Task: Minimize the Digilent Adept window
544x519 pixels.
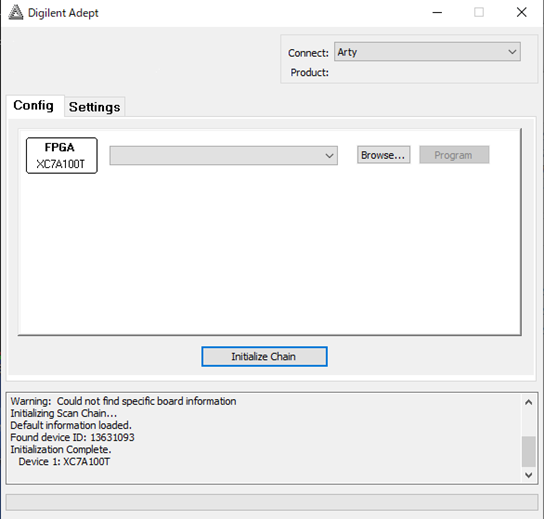Action: (437, 13)
